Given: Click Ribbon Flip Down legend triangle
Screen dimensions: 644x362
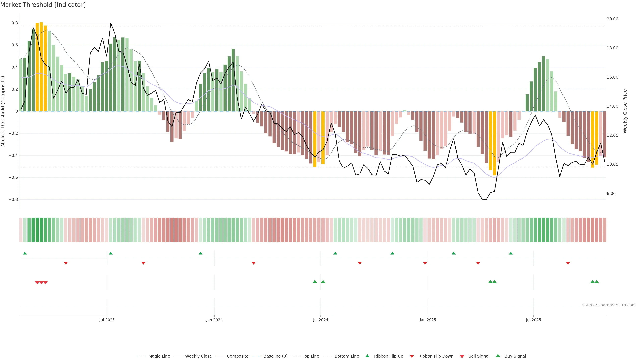Looking at the screenshot, I should (412, 356).
